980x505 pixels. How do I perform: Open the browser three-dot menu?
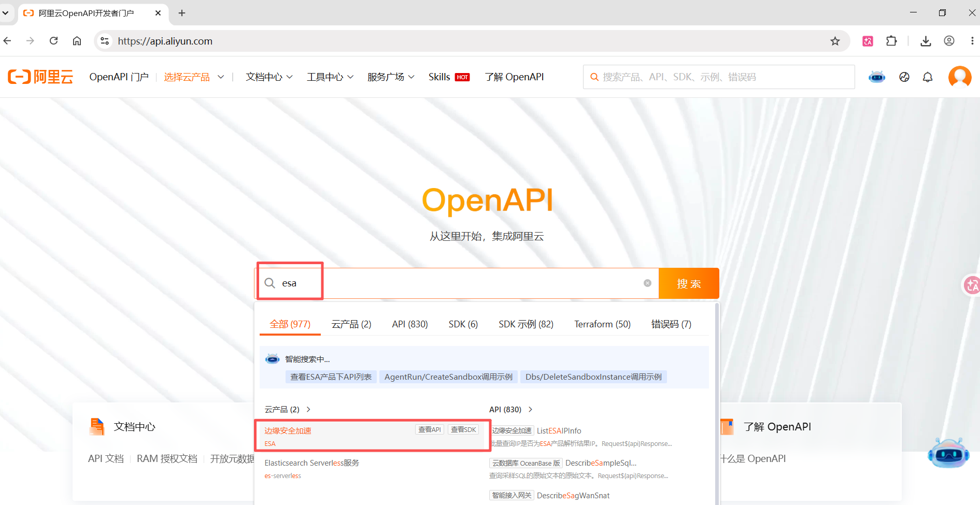pyautogui.click(x=972, y=41)
